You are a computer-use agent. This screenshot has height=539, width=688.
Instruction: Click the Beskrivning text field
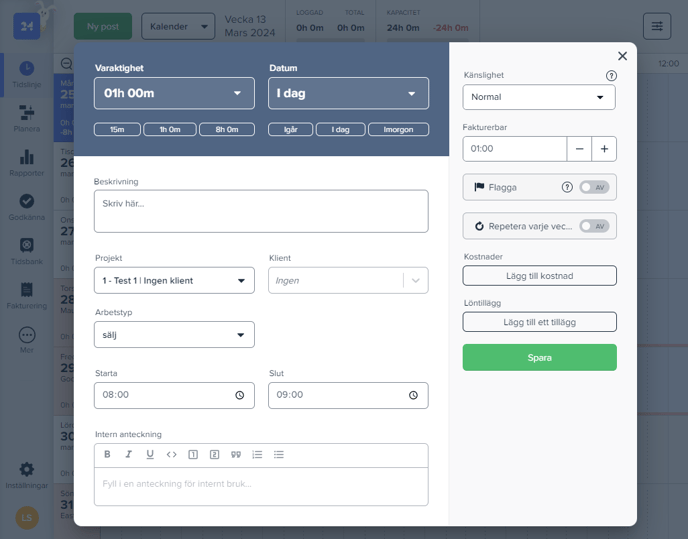tap(261, 211)
